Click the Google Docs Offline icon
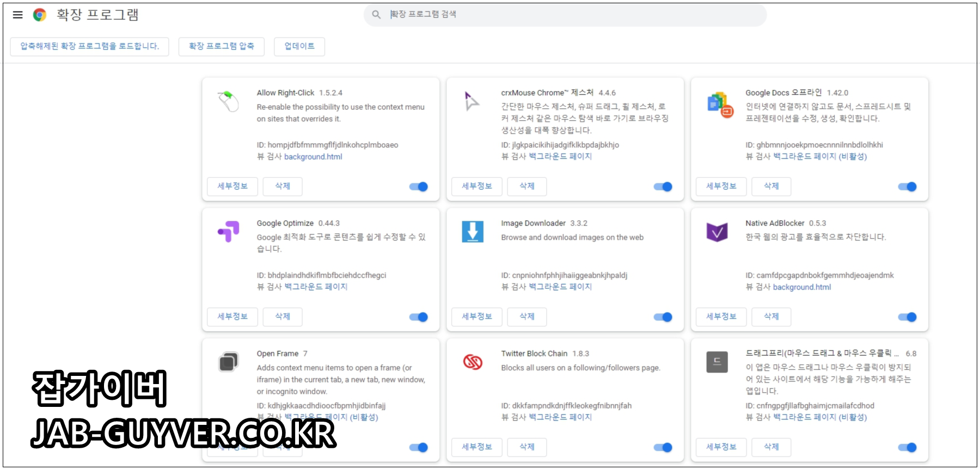 pos(720,104)
